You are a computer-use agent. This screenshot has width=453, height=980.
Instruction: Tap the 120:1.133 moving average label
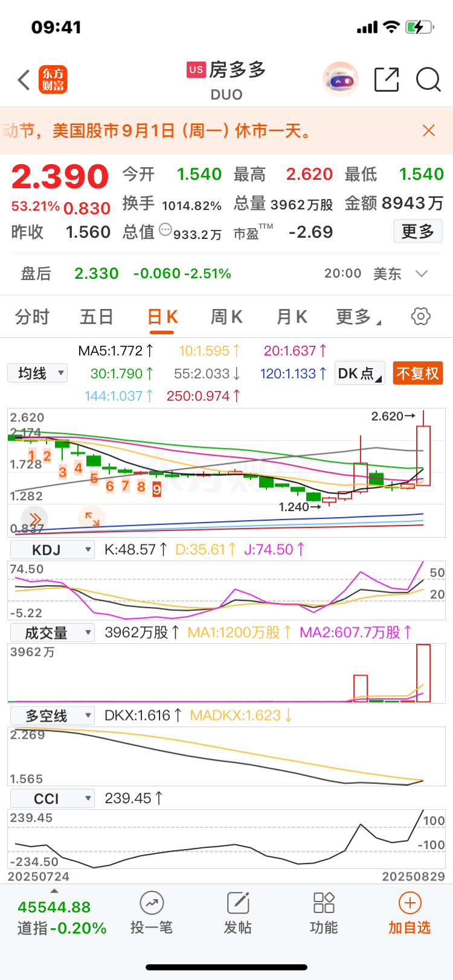[x=294, y=374]
